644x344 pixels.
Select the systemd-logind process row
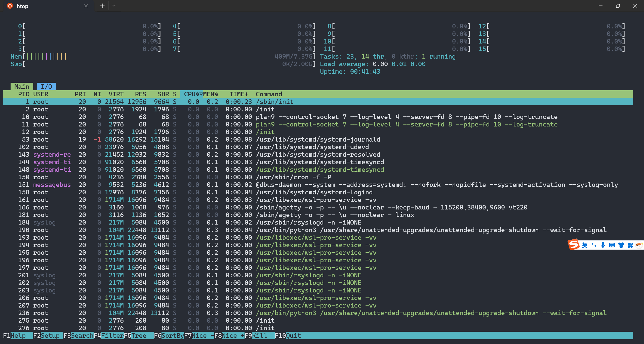click(x=318, y=192)
